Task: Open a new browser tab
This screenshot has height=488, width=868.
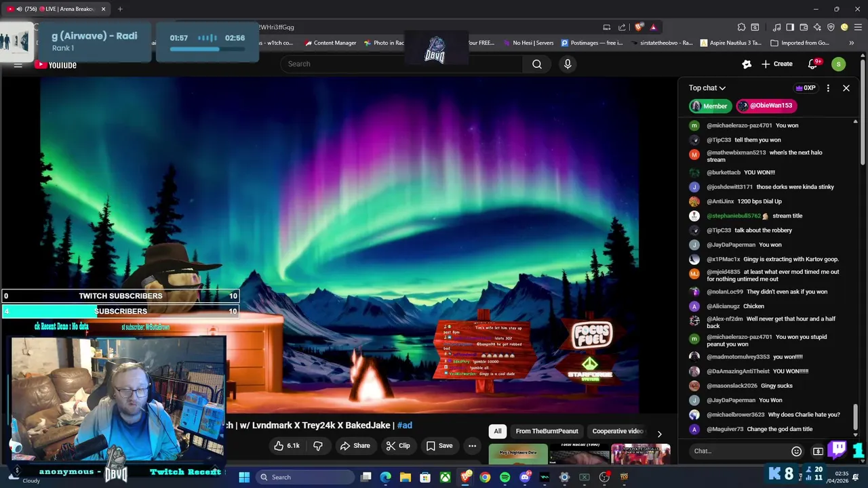Action: pos(120,9)
